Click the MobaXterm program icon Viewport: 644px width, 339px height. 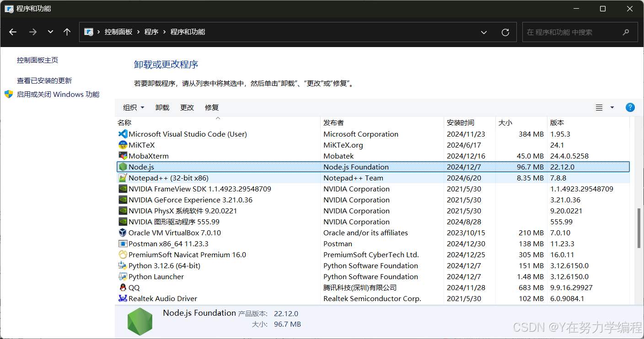[123, 156]
